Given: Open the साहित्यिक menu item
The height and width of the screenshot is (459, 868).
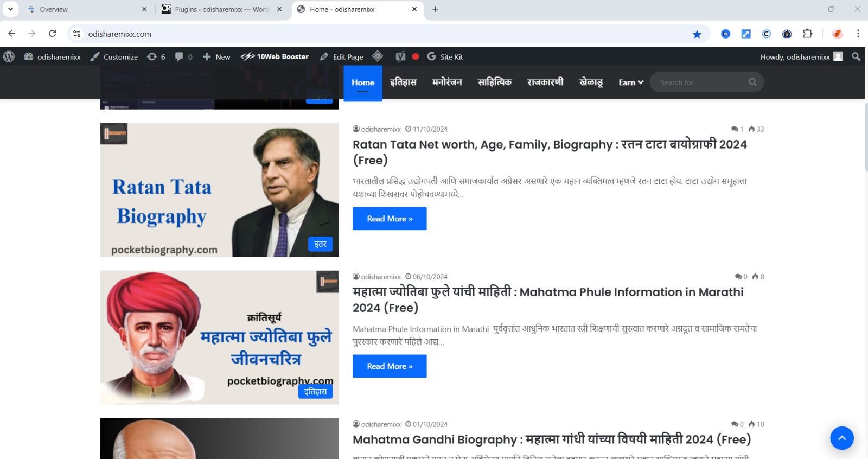Looking at the screenshot, I should [x=495, y=82].
